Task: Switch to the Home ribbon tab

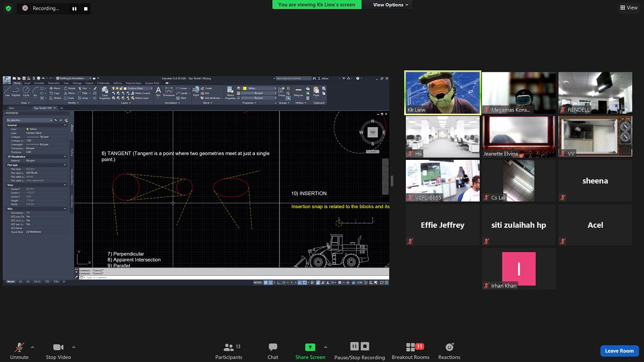Action: [17, 83]
